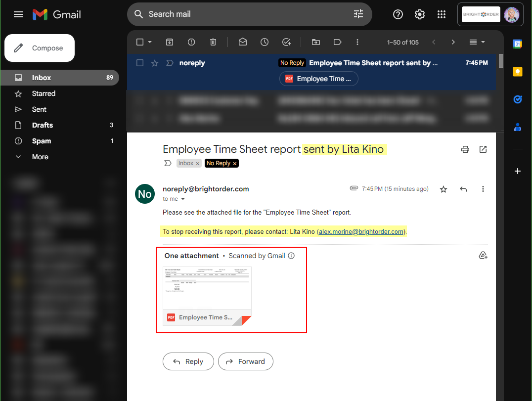Click the Compose button

coord(40,48)
